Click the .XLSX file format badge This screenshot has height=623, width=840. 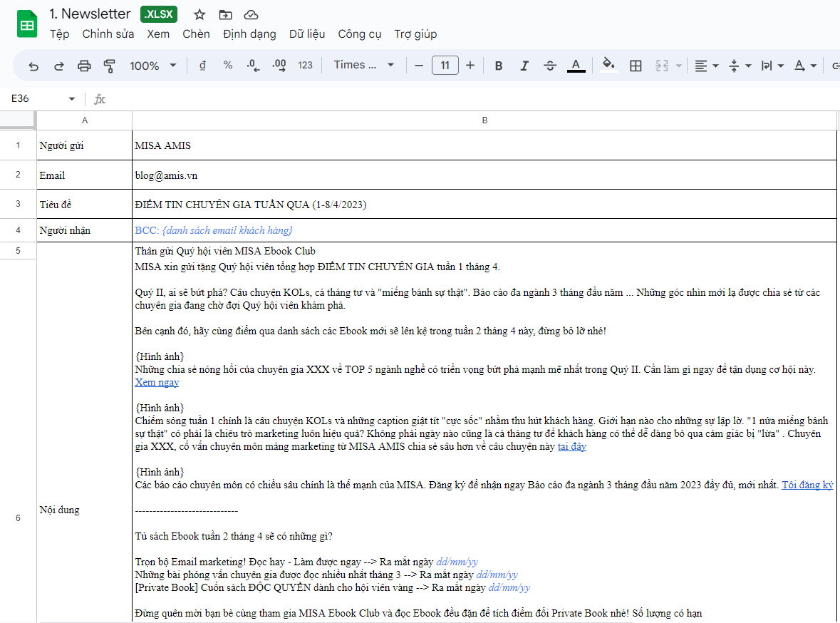(x=159, y=14)
